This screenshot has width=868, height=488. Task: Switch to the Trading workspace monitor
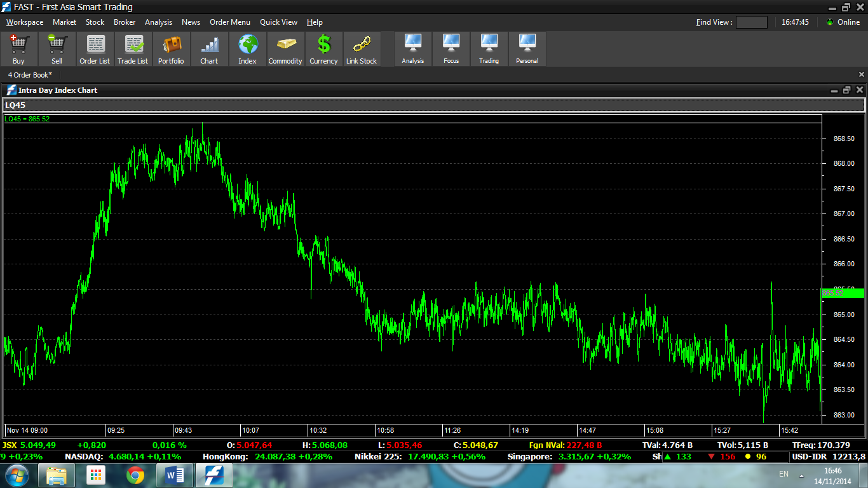[x=489, y=50]
